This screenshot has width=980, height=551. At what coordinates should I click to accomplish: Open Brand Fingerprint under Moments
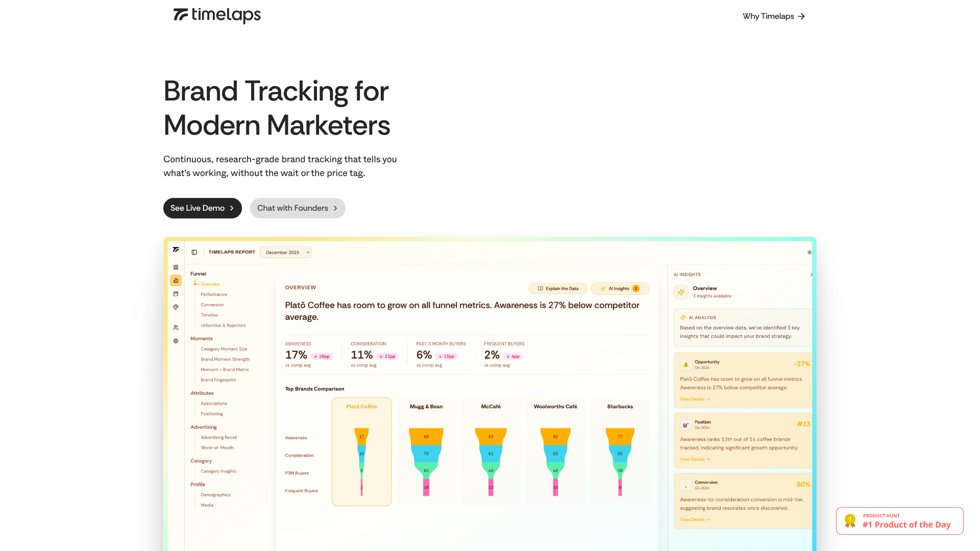pos(218,380)
